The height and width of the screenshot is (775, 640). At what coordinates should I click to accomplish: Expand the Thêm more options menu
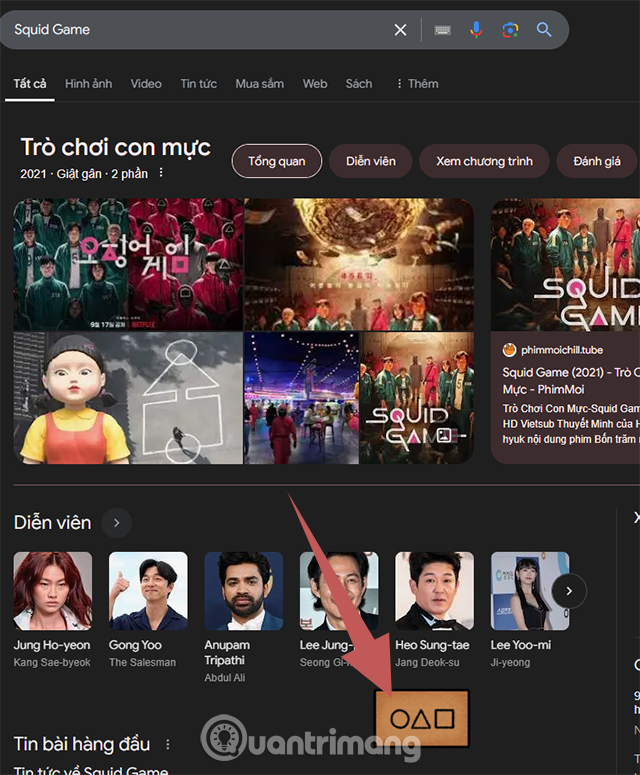click(x=417, y=84)
